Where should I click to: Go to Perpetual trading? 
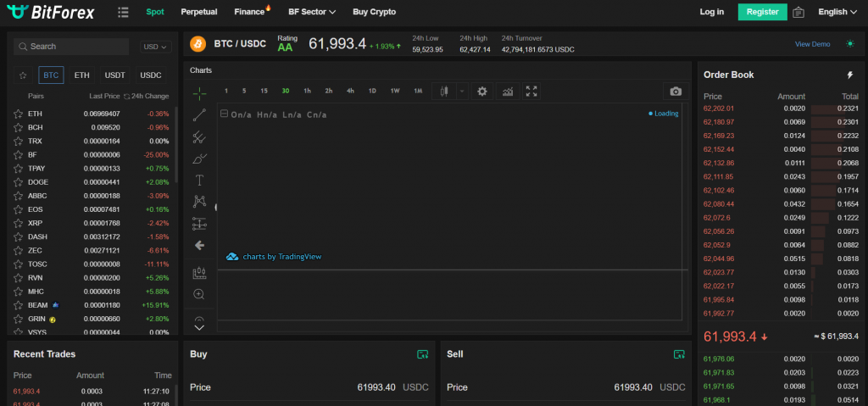coord(198,12)
